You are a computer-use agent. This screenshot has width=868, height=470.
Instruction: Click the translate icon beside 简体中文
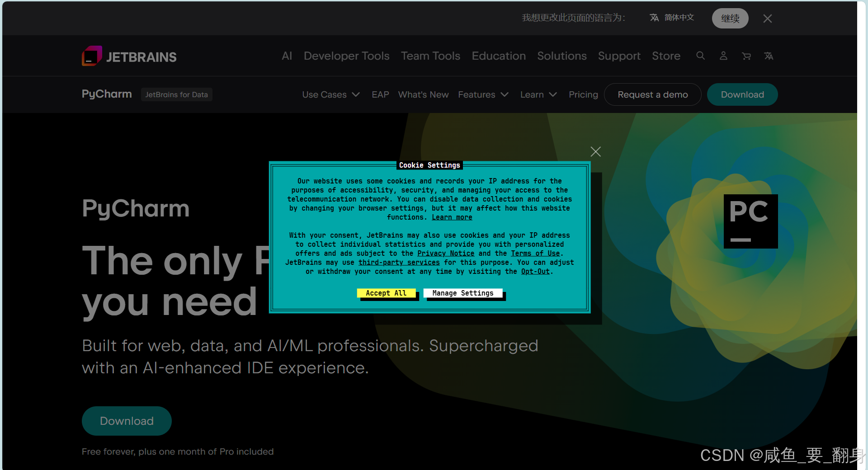654,18
